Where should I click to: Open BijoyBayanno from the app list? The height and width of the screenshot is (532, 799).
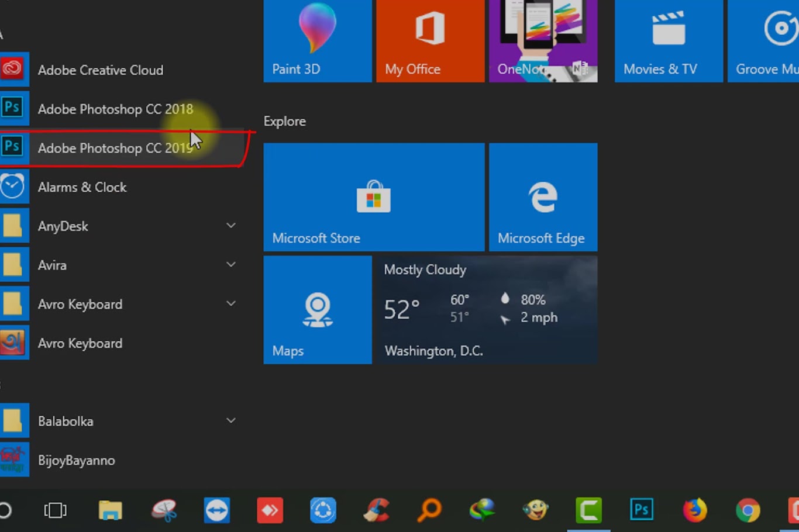(x=122, y=460)
